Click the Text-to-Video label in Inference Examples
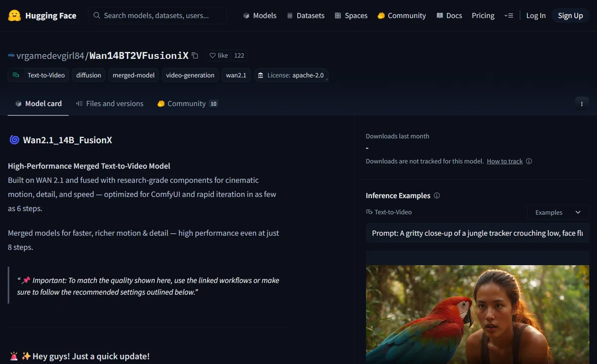Screen dimensions: 597x364 click(x=389, y=212)
